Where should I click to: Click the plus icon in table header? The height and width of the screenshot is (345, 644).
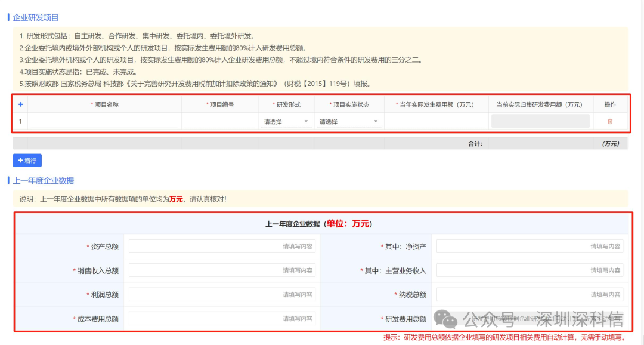pyautogui.click(x=20, y=104)
